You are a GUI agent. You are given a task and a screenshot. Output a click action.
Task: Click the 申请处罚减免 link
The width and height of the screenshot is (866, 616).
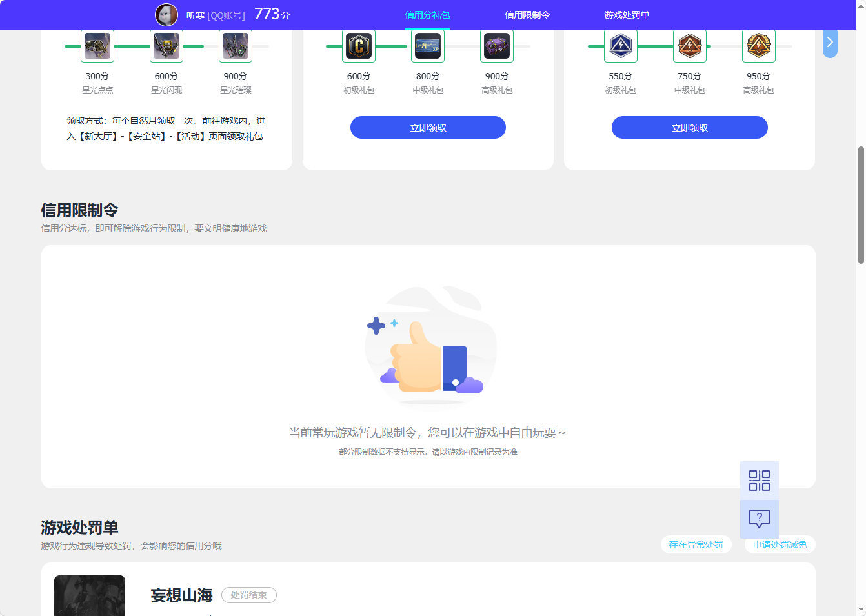click(780, 544)
